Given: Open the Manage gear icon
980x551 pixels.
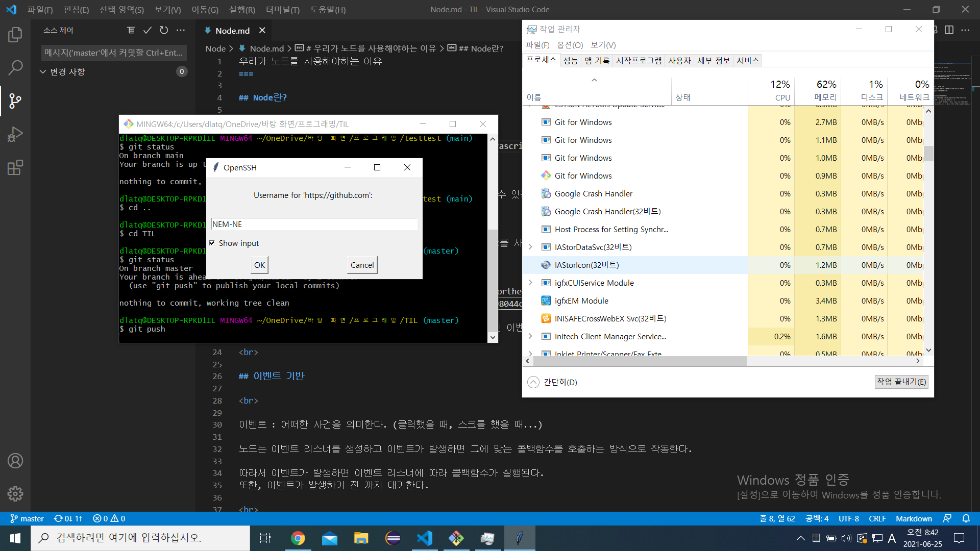Looking at the screenshot, I should point(15,493).
